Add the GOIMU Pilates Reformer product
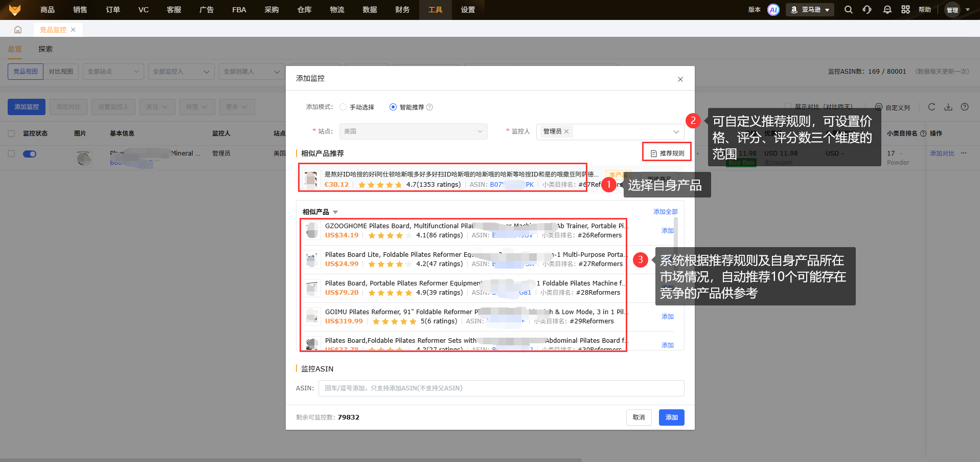Viewport: 980px width, 462px height. coord(668,317)
